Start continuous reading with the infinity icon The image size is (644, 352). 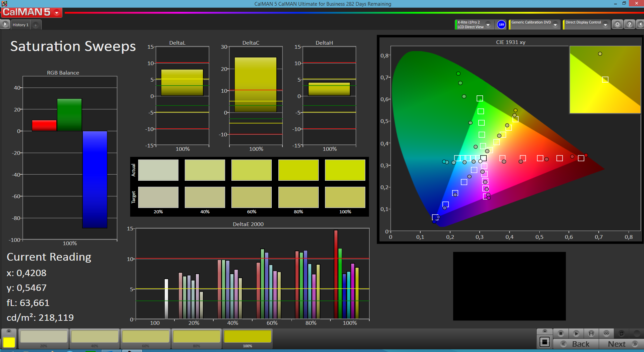pyautogui.click(x=606, y=334)
